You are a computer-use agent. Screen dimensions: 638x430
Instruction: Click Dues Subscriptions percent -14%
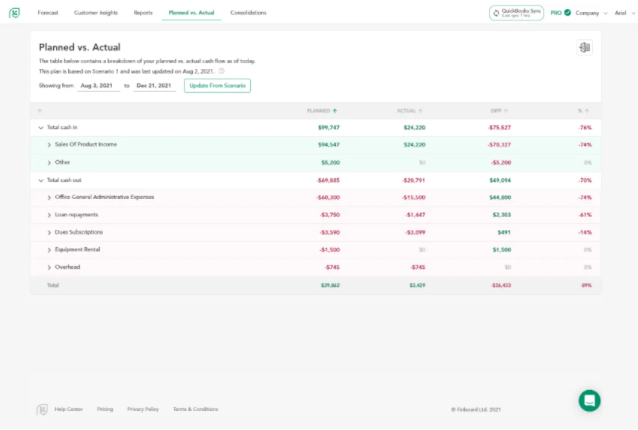pos(585,232)
